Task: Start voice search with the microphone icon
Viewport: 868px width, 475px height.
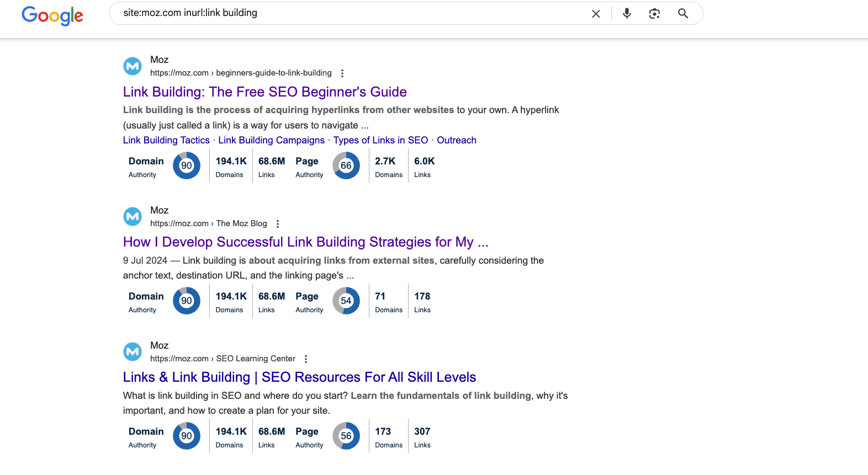Action: (627, 14)
